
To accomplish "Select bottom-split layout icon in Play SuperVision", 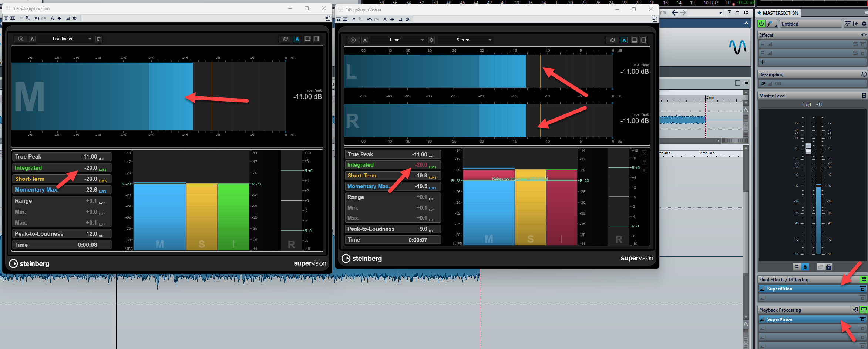I will pos(634,40).
